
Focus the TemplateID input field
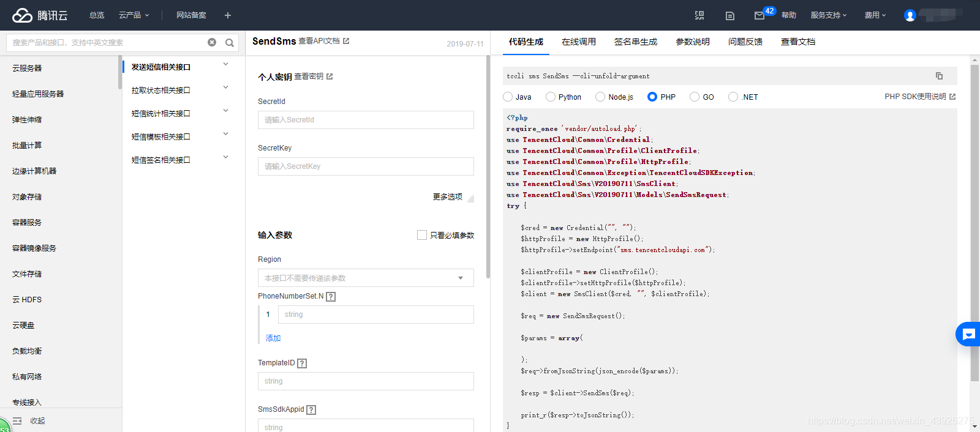pyautogui.click(x=366, y=381)
